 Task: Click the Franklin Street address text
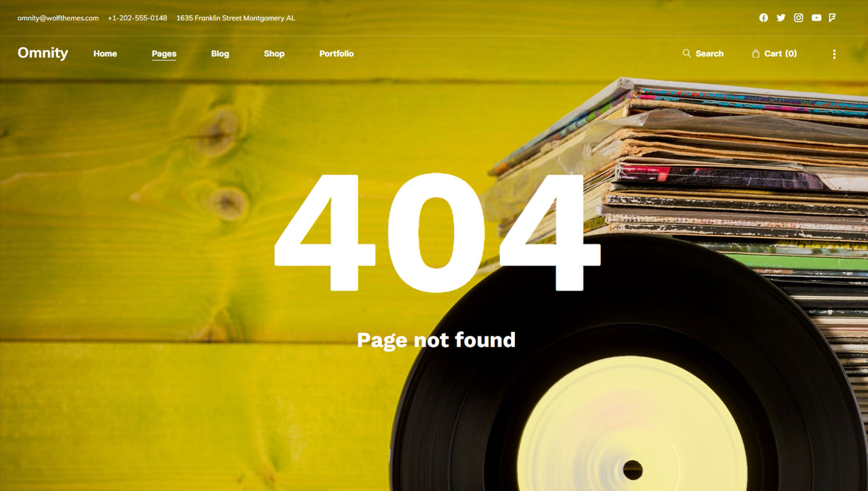pyautogui.click(x=236, y=18)
